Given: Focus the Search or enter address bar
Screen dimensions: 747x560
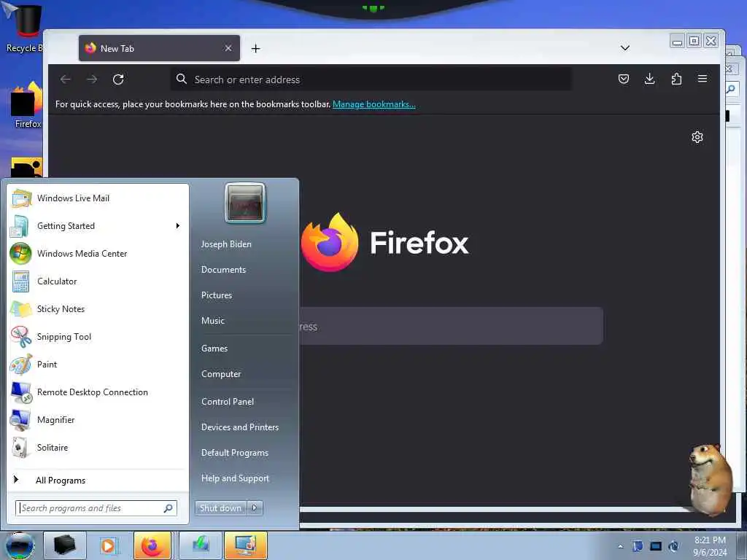Looking at the screenshot, I should tap(371, 79).
